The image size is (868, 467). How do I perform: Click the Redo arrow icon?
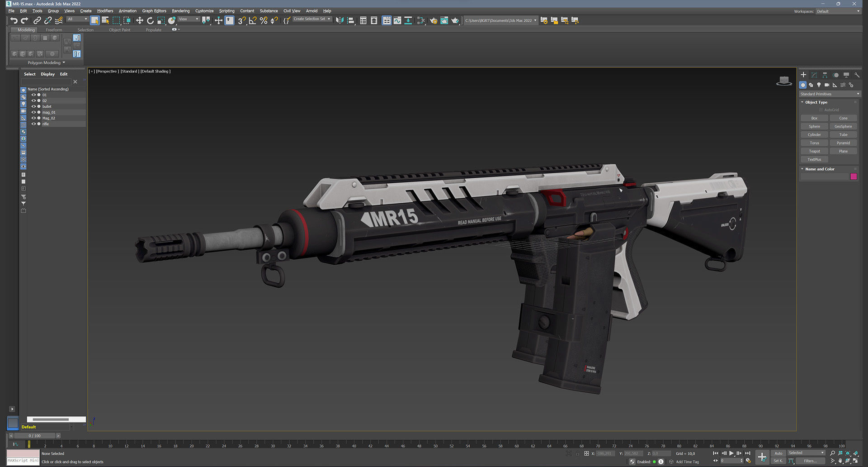pos(25,20)
